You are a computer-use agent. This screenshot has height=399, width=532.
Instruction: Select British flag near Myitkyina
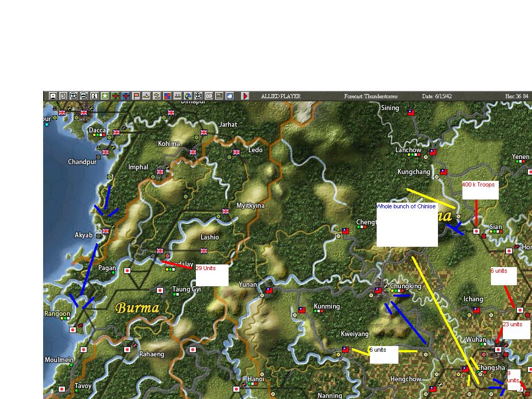pyautogui.click(x=225, y=211)
